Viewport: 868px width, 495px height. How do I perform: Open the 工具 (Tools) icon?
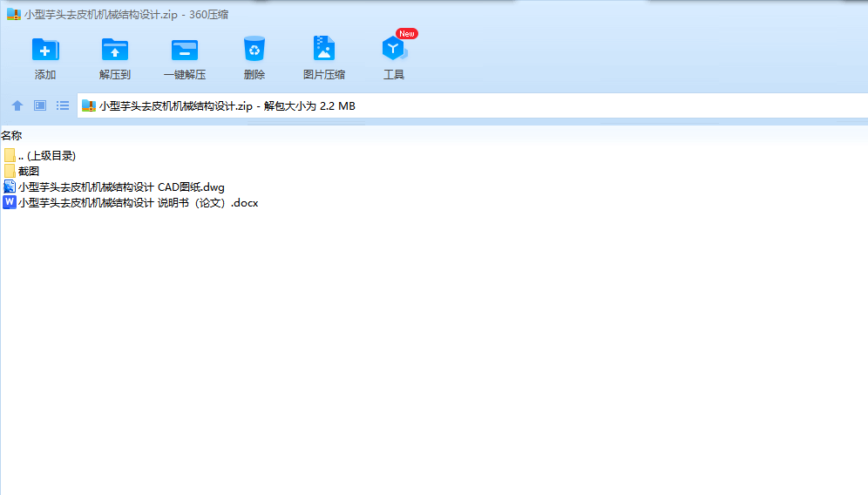click(x=394, y=50)
